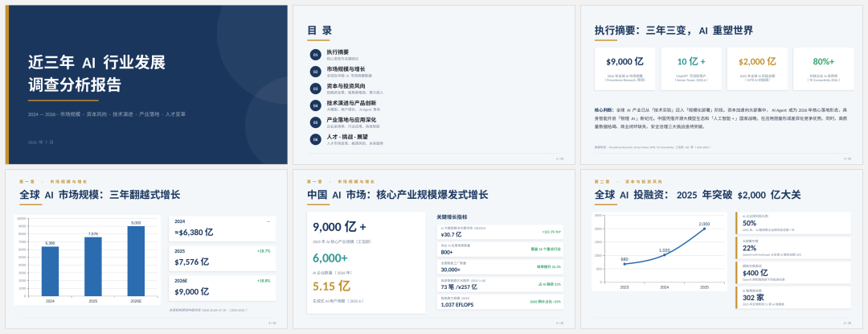The height and width of the screenshot is (334, 868).
Task: Click the 1,037 EFLOPS metric row
Action: click(x=500, y=302)
